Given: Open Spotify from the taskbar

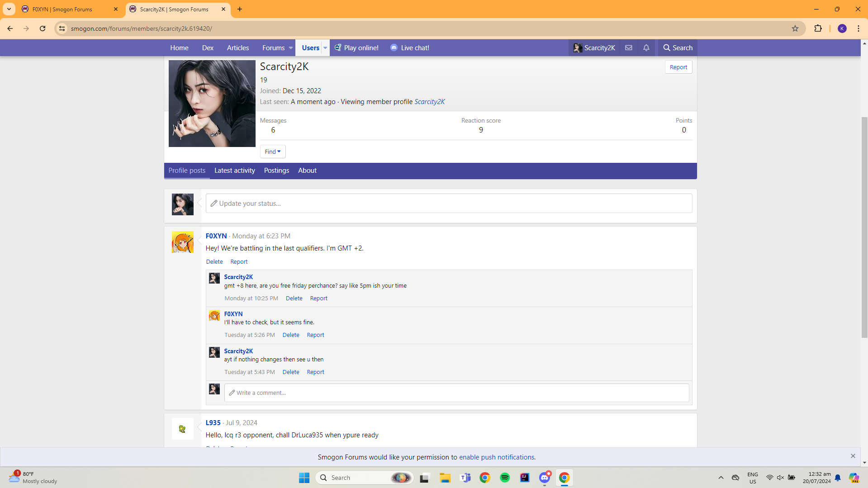Looking at the screenshot, I should (x=504, y=478).
